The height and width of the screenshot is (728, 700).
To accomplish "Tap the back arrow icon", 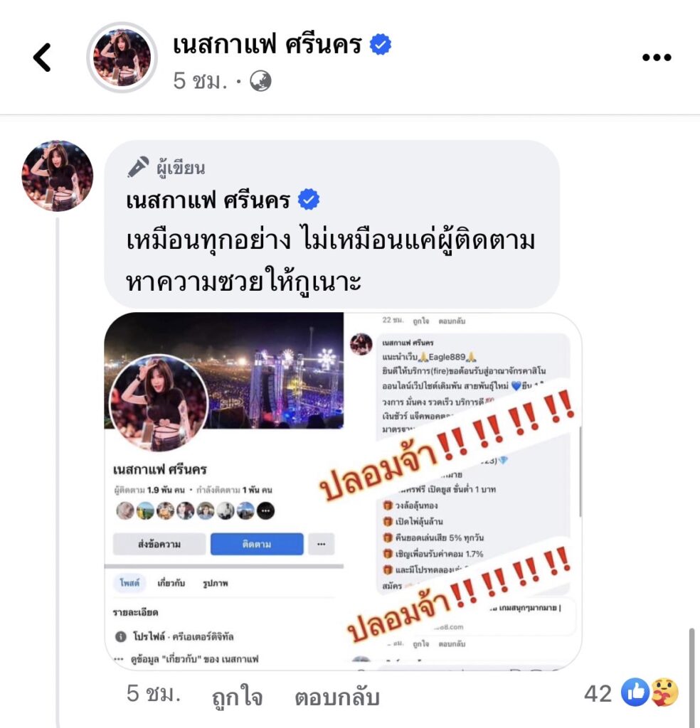I will [42, 58].
